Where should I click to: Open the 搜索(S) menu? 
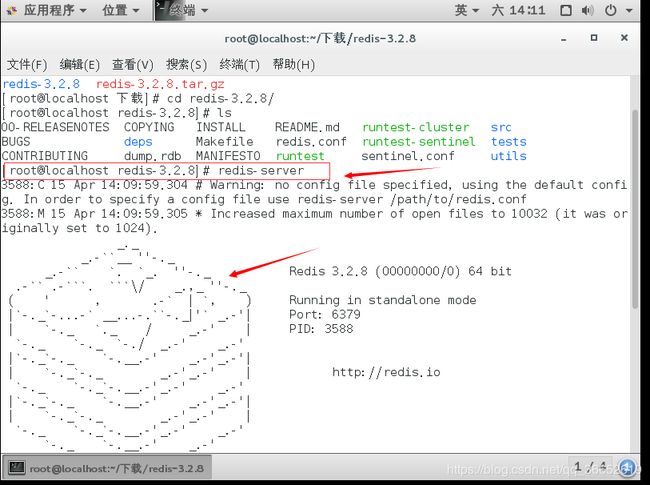[186, 65]
